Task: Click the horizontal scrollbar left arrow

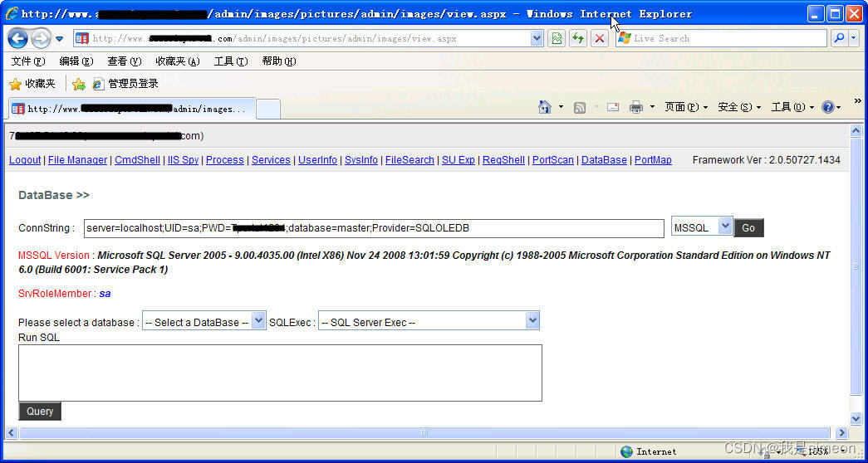Action: [x=11, y=432]
